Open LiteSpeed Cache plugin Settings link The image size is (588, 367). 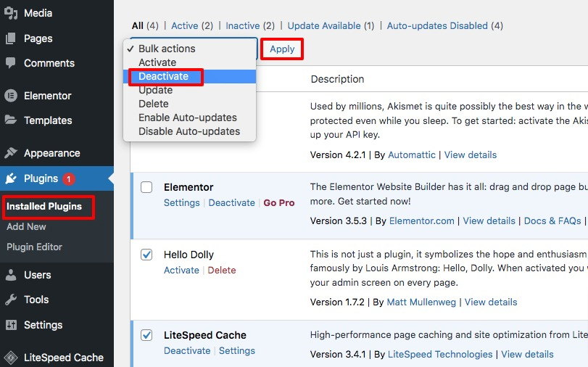[236, 350]
